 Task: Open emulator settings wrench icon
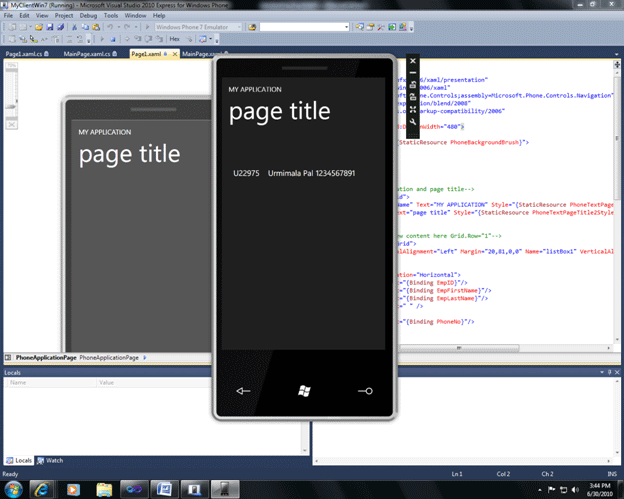[x=413, y=121]
